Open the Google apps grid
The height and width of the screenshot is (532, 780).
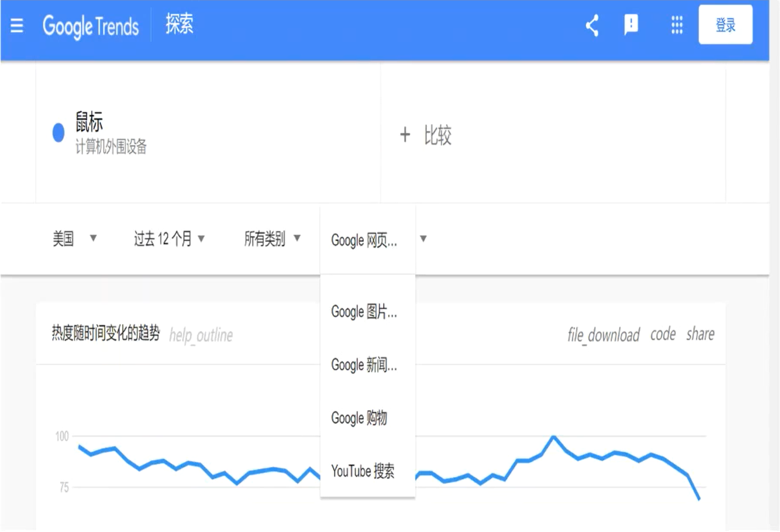[x=677, y=25]
